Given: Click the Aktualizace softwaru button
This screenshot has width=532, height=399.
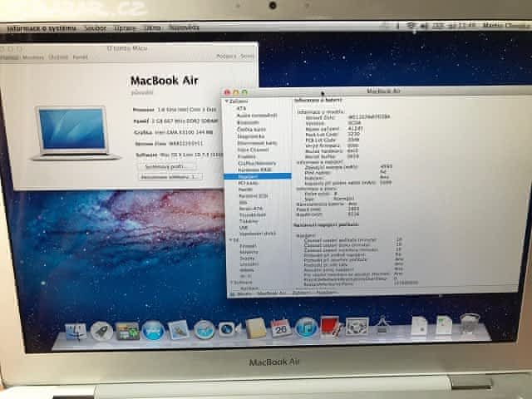Looking at the screenshot, I should (x=170, y=177).
